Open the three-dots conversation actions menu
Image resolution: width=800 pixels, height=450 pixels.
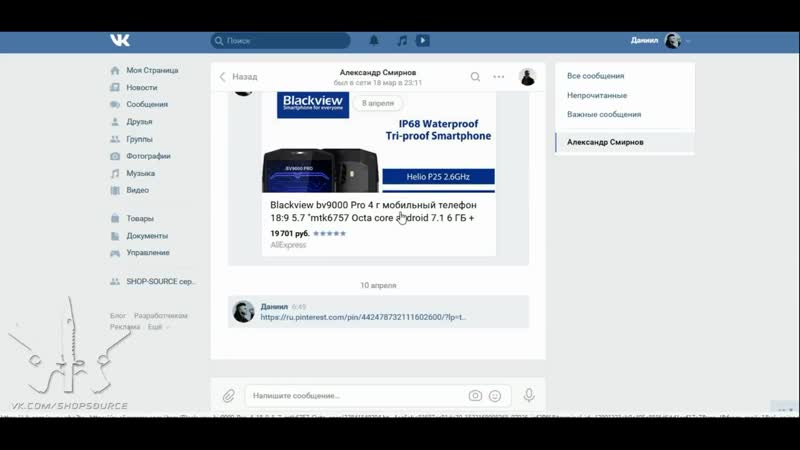[x=498, y=77]
